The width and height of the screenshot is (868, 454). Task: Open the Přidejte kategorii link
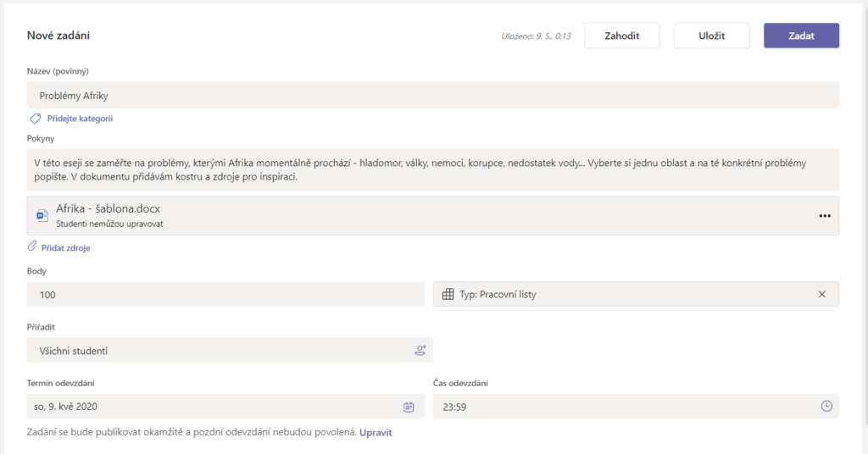click(x=80, y=119)
